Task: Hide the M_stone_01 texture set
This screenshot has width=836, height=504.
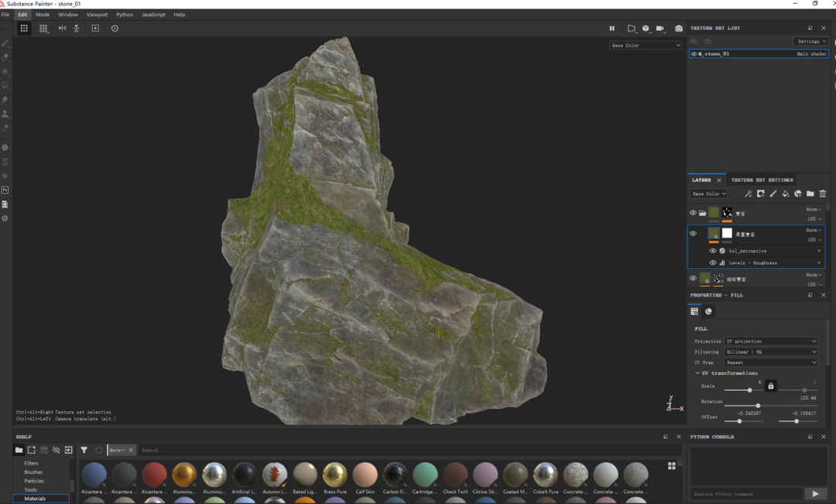Action: point(694,54)
